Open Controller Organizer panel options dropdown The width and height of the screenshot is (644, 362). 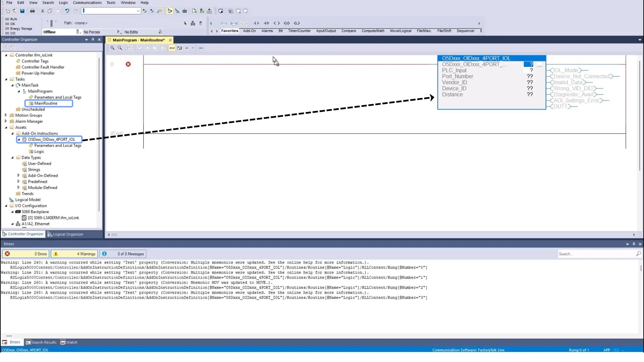(x=87, y=39)
